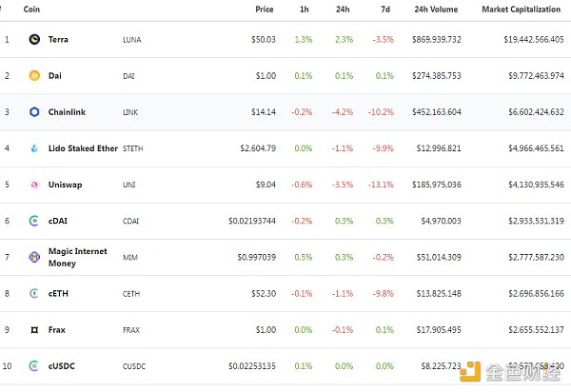The height and width of the screenshot is (392, 571).
Task: Click cDAI market cap $2,933,531,319
Action: 536,221
